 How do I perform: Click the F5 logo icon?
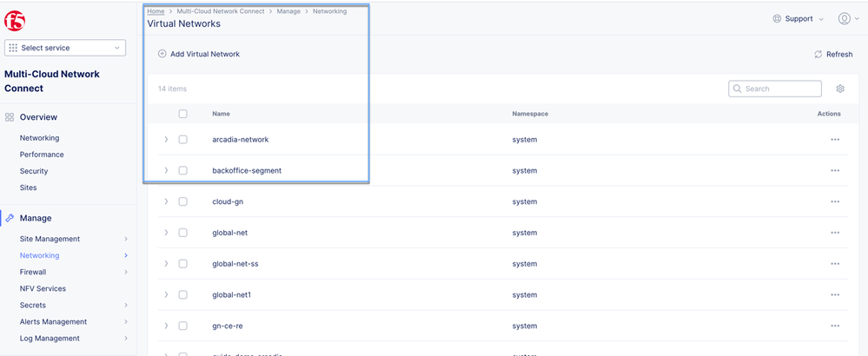pos(15,21)
